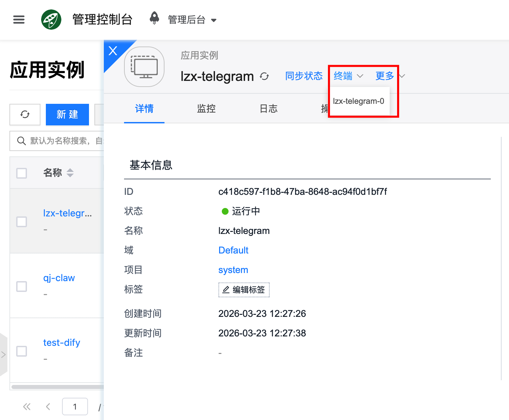This screenshot has height=420, width=509.
Task: Click the green console logo icon
Action: (51, 20)
